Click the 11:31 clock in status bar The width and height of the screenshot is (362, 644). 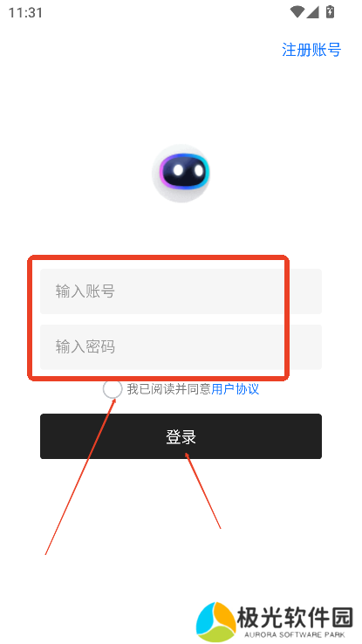pyautogui.click(x=26, y=13)
